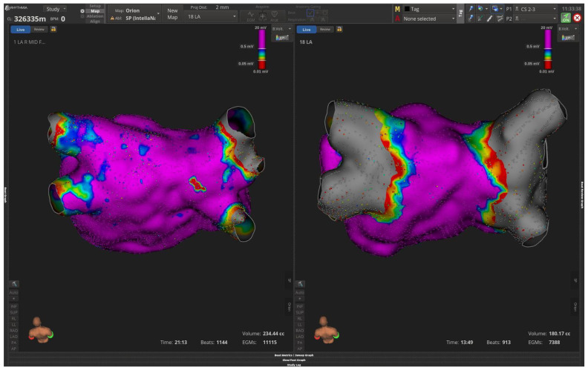This screenshot has height=370, width=588.
Task: Select Live mode in the right map pane
Action: (x=307, y=29)
